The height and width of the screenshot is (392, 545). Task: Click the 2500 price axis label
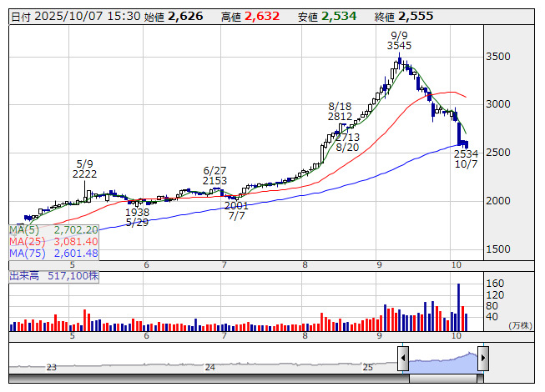pyautogui.click(x=497, y=153)
